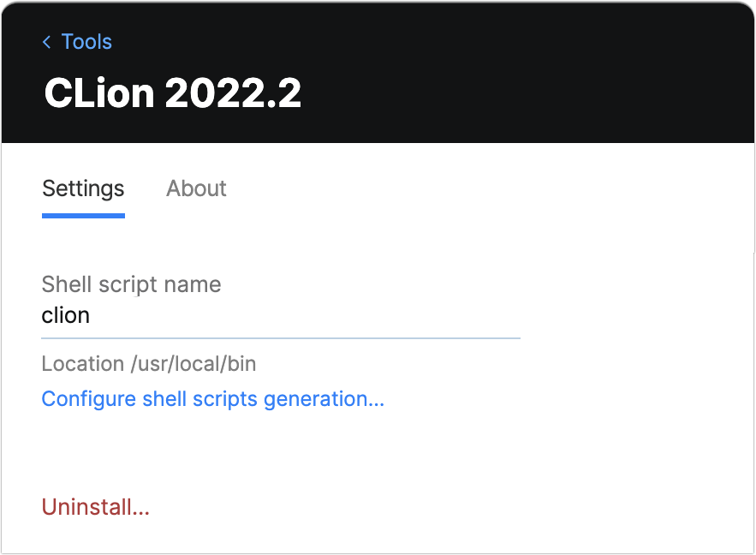Select the Settings tab

[82, 188]
